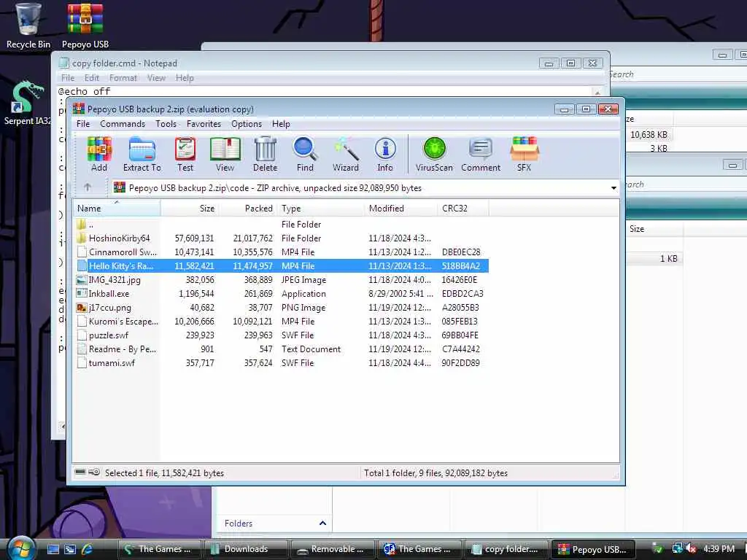This screenshot has height=560, width=747.
Task: Open the Tools menu
Action: click(166, 124)
